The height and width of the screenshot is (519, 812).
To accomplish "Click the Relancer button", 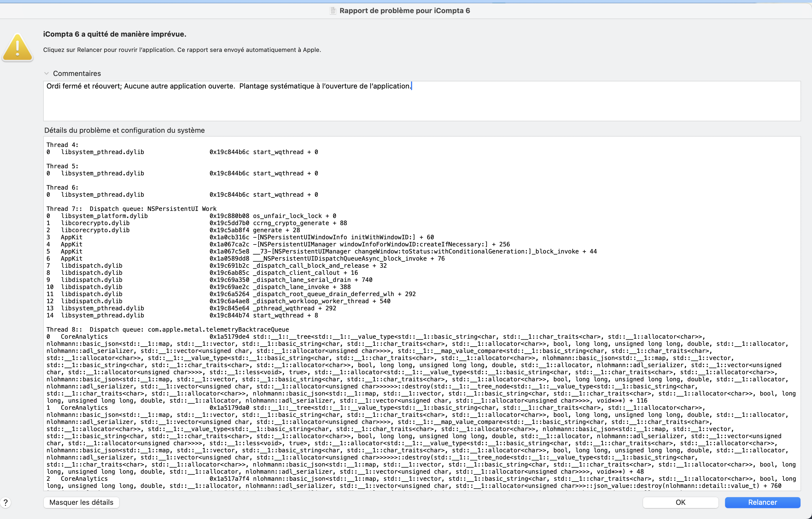I will tap(762, 502).
